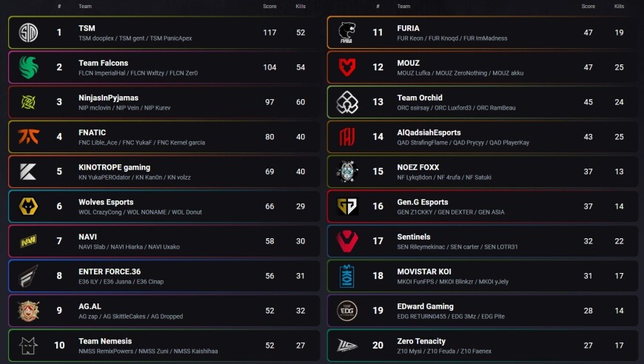This screenshot has width=644, height=364.
Task: Click the MOVISTAR KOI logo
Action: [346, 276]
